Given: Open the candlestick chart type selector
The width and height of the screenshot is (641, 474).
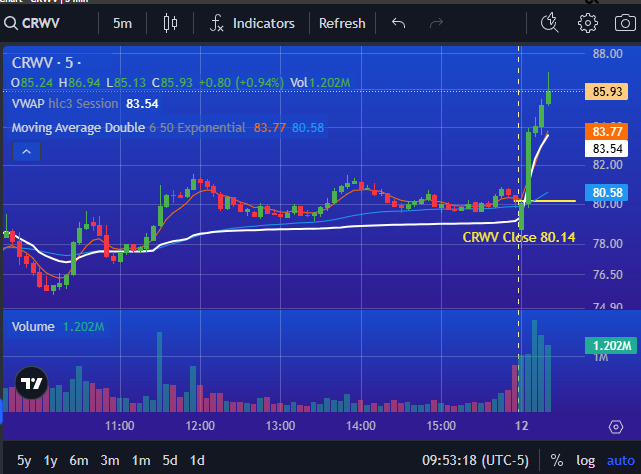Looking at the screenshot, I should (x=170, y=23).
